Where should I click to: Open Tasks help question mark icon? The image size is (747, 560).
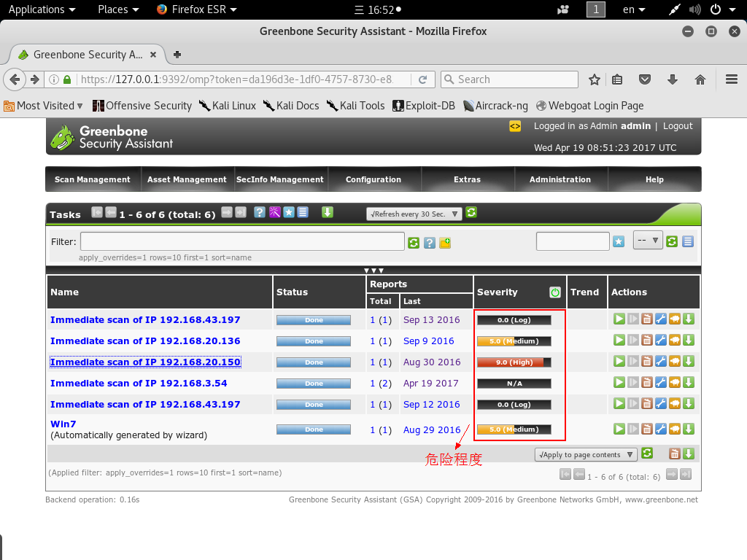pos(259,212)
